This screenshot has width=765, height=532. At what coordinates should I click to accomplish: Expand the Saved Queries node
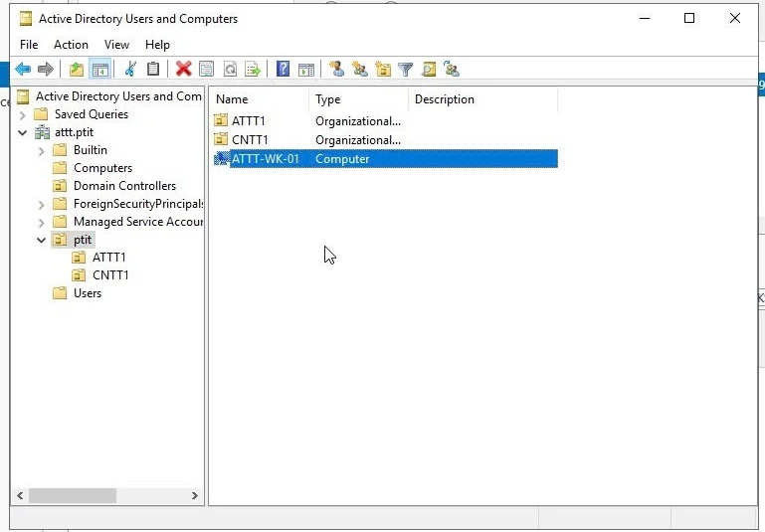23,115
